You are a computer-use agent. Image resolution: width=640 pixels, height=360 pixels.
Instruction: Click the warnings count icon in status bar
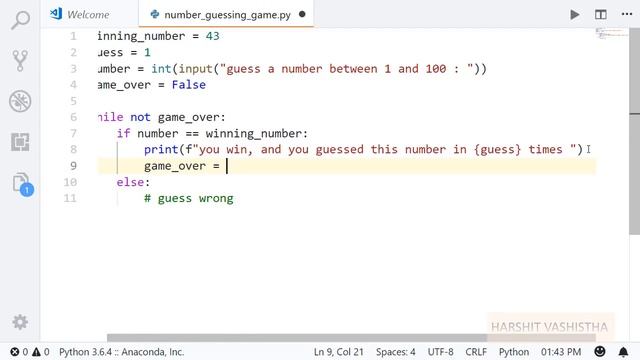click(x=41, y=352)
